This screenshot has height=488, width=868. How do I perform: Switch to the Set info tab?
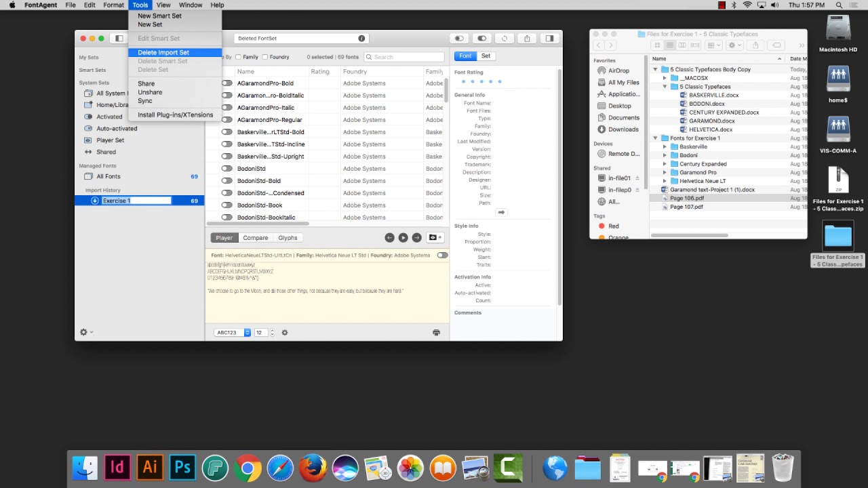[486, 56]
